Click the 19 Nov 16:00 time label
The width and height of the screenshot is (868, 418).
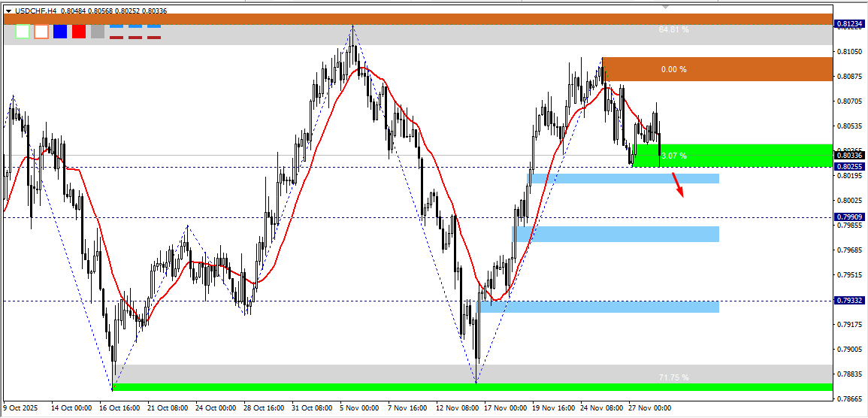(553, 408)
